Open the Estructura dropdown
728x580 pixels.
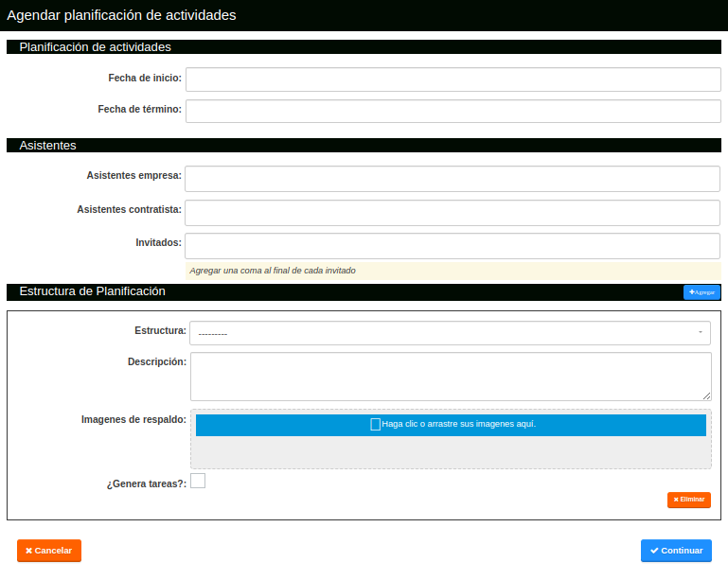click(x=450, y=333)
